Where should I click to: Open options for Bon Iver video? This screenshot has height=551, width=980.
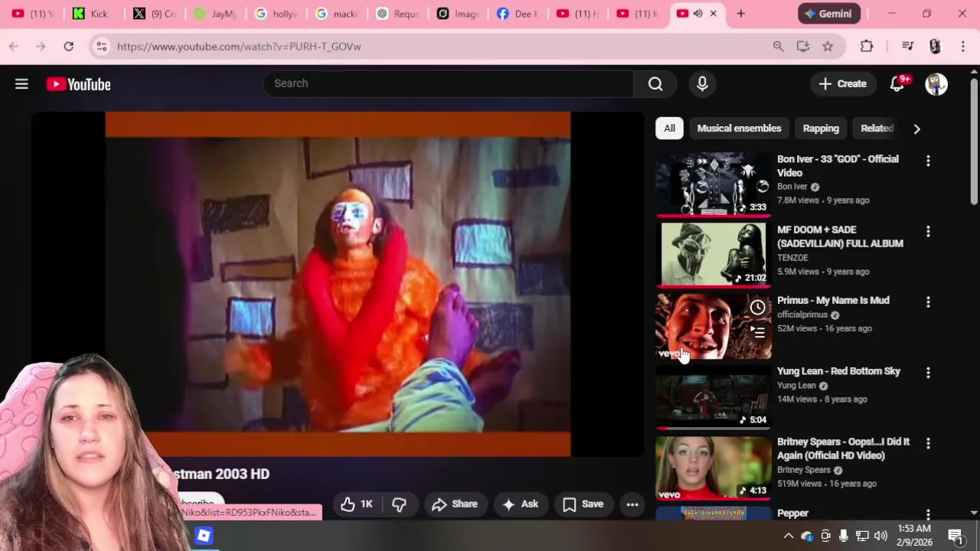click(928, 161)
